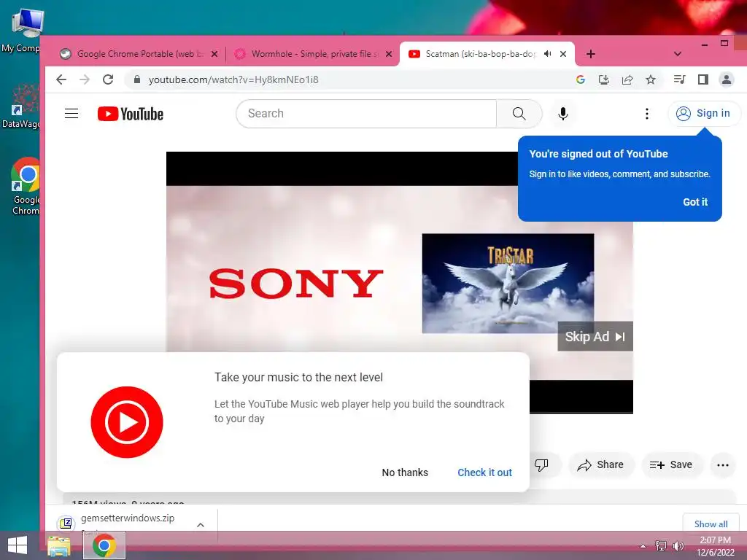Open network icon in system tray
This screenshot has height=560, width=747.
pyautogui.click(x=661, y=545)
